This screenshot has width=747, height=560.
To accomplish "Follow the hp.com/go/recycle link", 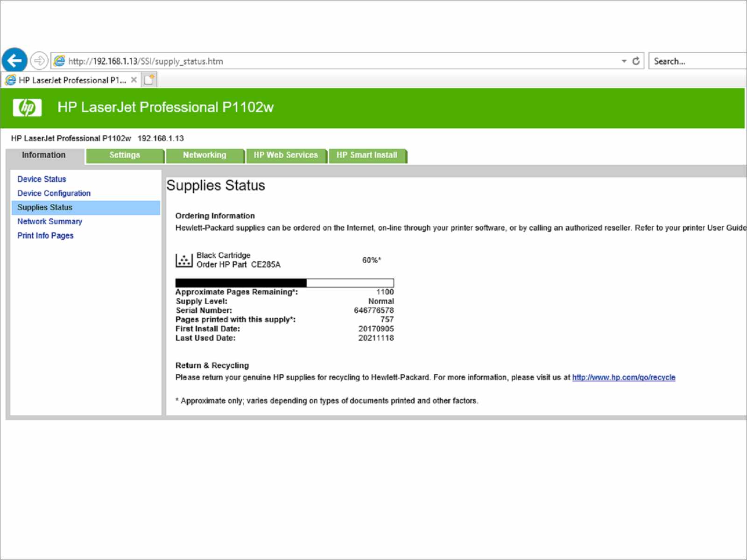I will point(624,378).
